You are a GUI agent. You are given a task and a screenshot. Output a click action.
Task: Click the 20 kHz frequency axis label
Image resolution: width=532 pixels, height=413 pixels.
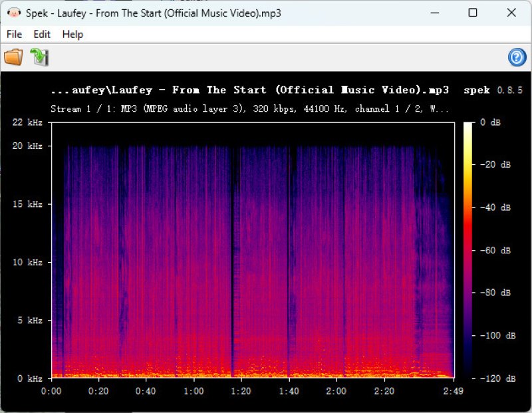tap(27, 146)
